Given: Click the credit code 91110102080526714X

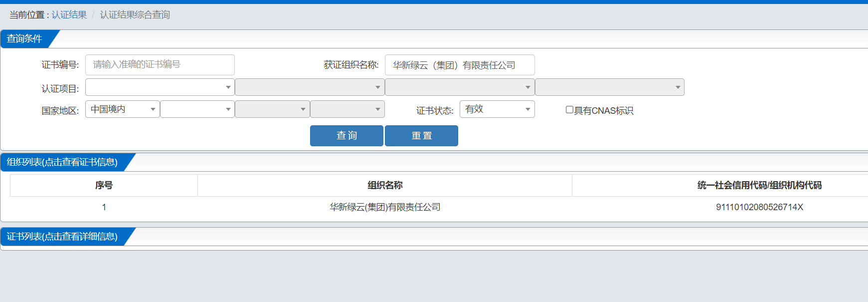Looking at the screenshot, I should pyautogui.click(x=759, y=207).
